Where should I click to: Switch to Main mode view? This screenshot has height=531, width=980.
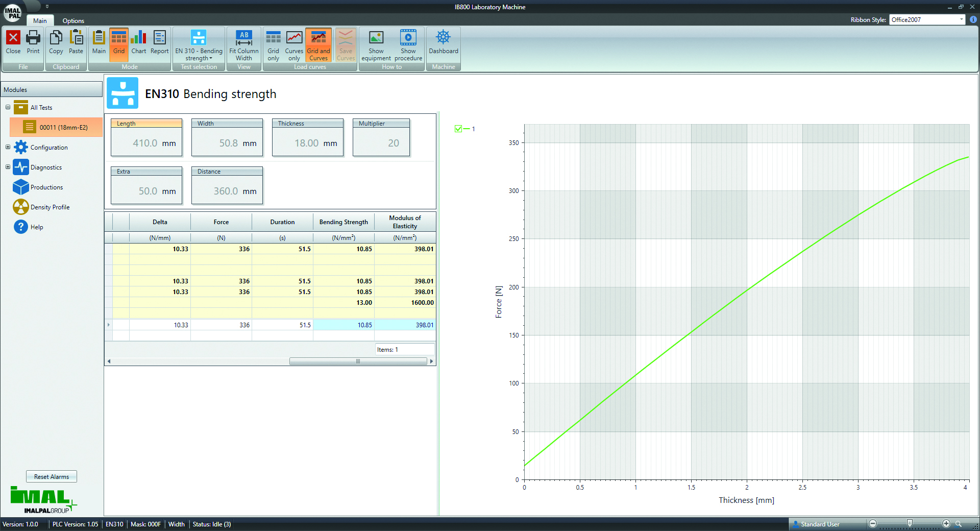click(99, 42)
